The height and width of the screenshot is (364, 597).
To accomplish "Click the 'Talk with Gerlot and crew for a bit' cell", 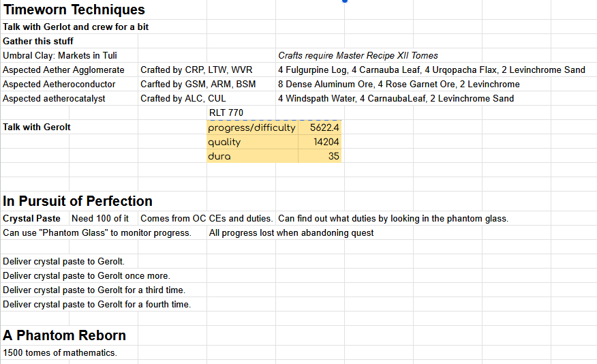I will (76, 27).
